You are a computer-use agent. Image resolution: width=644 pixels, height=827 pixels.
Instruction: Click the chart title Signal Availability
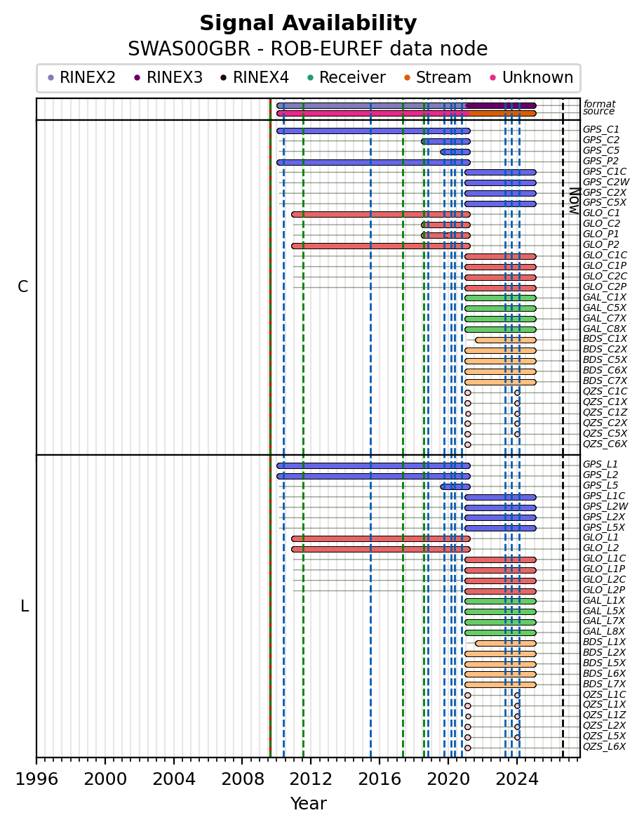pos(308,24)
